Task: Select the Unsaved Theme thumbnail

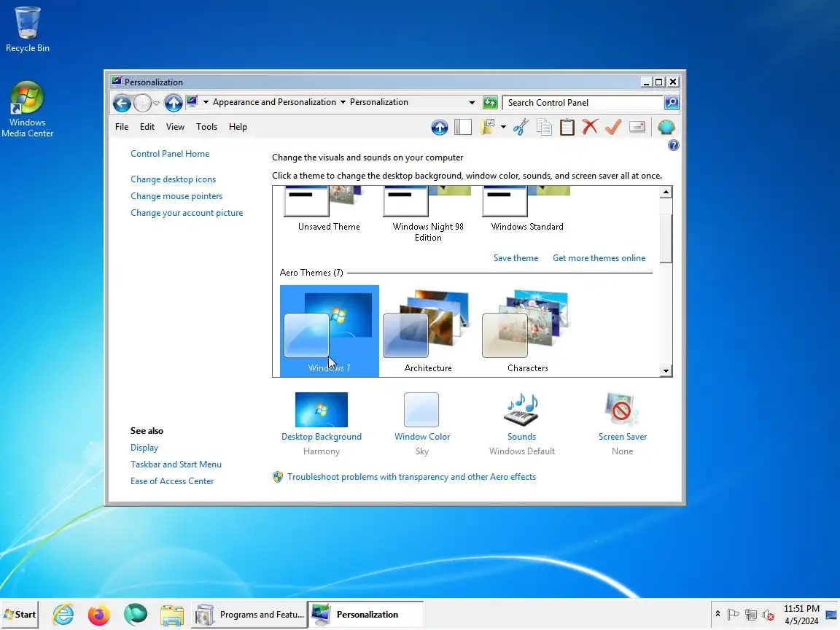Action: tap(329, 209)
